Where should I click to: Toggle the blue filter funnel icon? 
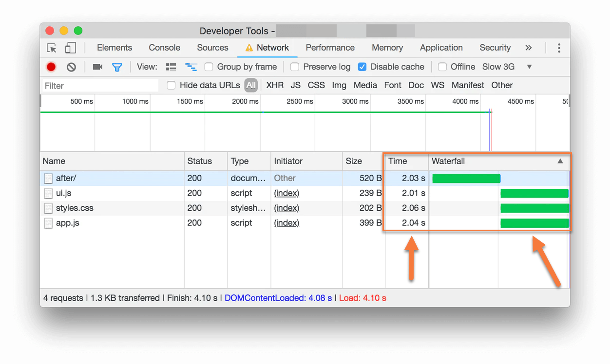[x=117, y=67]
